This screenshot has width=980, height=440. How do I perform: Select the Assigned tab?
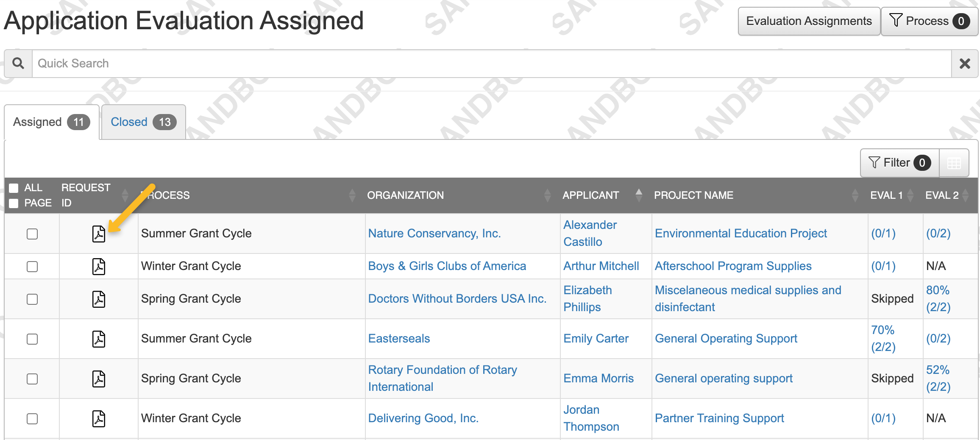pos(51,122)
